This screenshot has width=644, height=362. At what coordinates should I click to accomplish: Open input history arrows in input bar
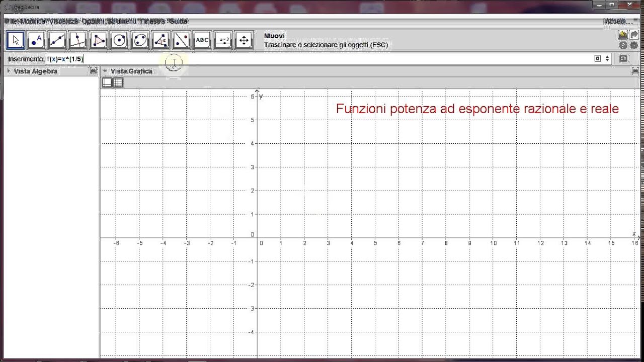coord(607,59)
